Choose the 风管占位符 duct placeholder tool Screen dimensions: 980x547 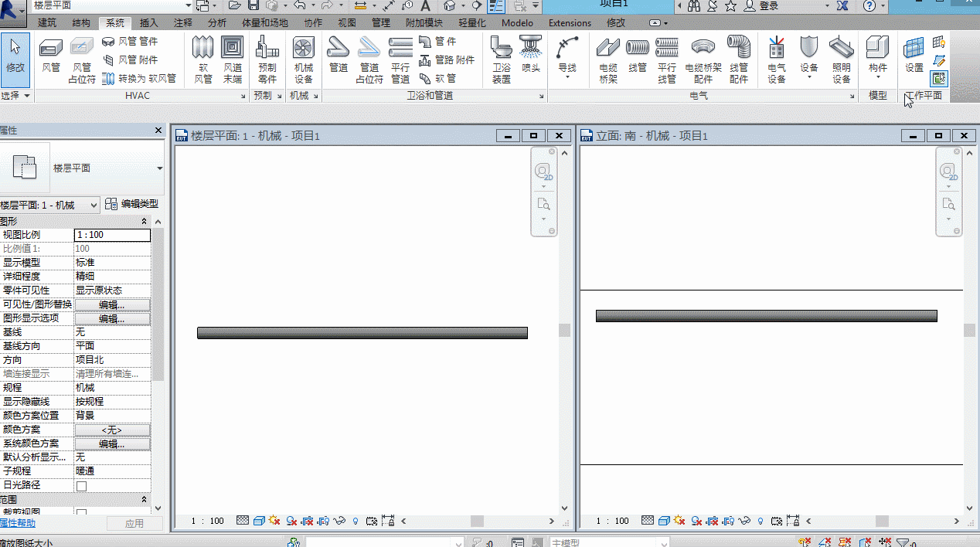[x=81, y=59]
